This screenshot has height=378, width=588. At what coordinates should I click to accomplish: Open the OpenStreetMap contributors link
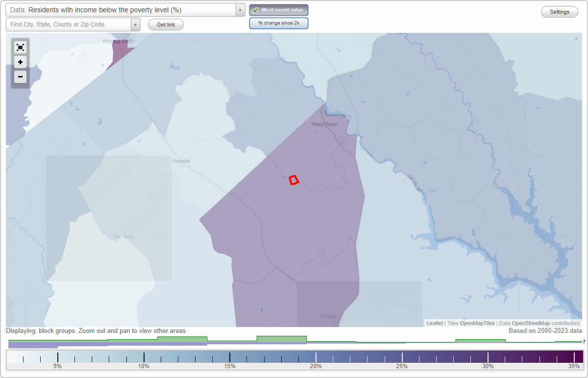click(530, 323)
